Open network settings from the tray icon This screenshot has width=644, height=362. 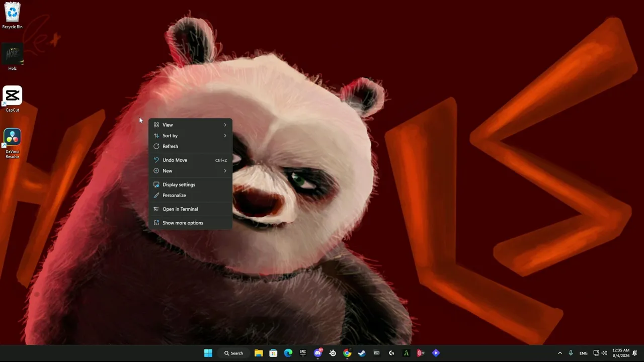[596, 353]
